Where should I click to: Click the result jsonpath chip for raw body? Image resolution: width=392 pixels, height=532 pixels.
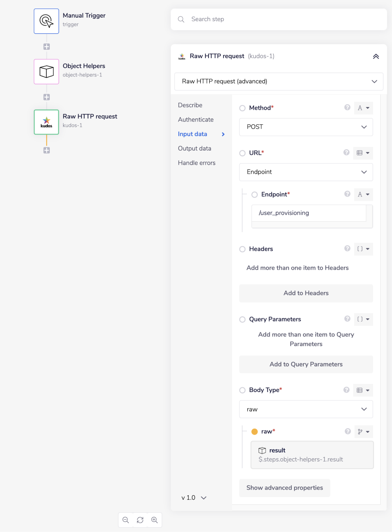[312, 455]
